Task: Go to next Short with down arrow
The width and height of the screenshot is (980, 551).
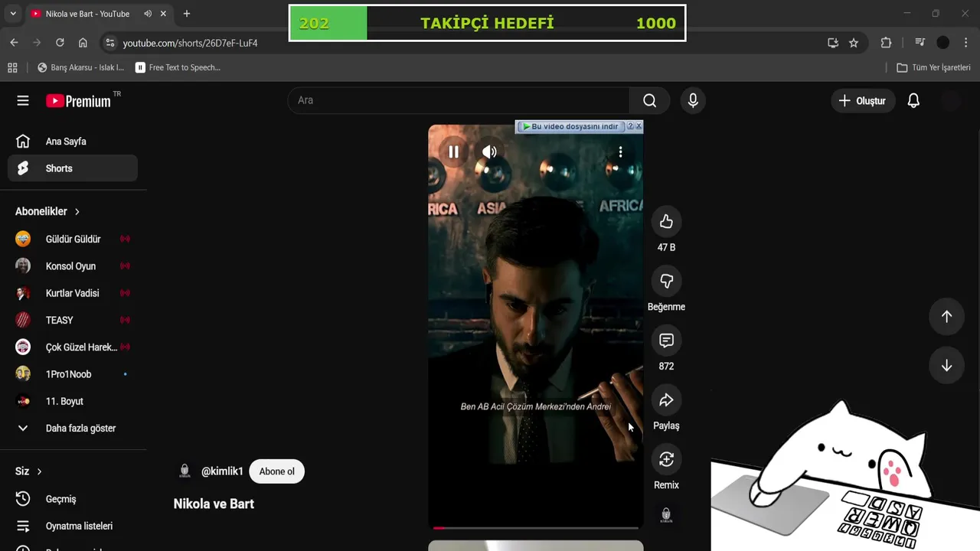Action: (x=946, y=365)
